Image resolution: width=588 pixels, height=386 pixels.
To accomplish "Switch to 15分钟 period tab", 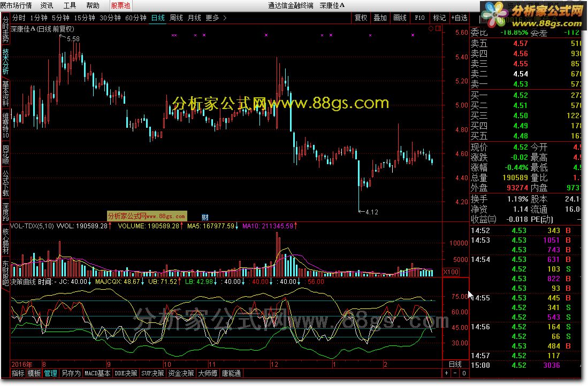I will point(85,18).
